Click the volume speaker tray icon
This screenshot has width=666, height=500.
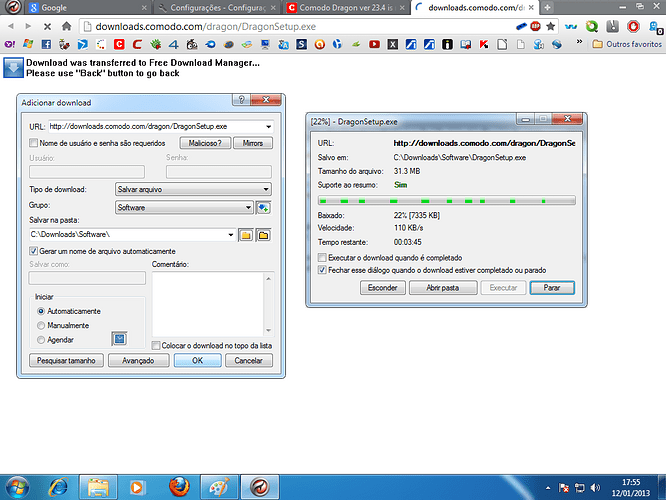pyautogui.click(x=595, y=488)
